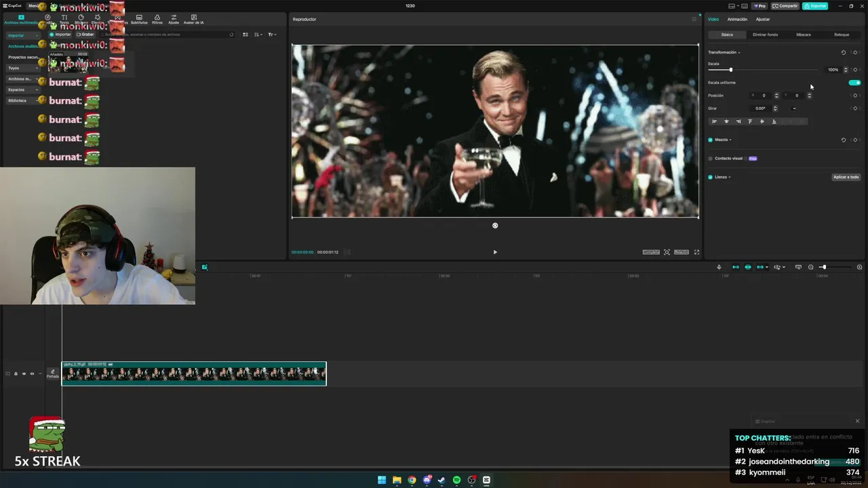The width and height of the screenshot is (868, 488).
Task: Click the Escala slider handle
Action: click(x=730, y=70)
